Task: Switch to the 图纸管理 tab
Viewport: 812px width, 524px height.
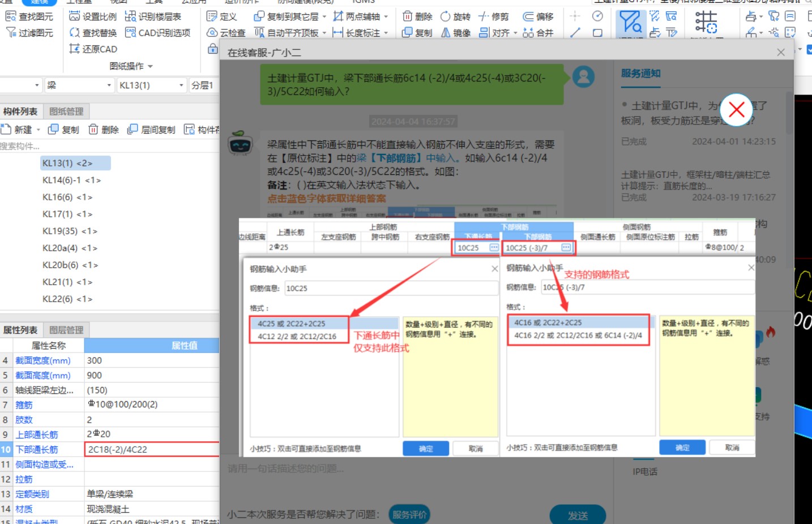Action: pyautogui.click(x=66, y=111)
